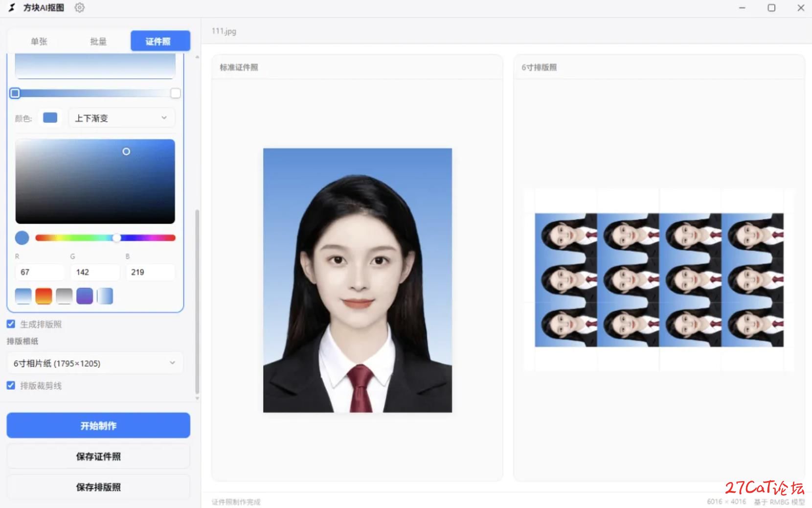Click the 保存证件照 button
The image size is (812, 508).
pyautogui.click(x=98, y=457)
